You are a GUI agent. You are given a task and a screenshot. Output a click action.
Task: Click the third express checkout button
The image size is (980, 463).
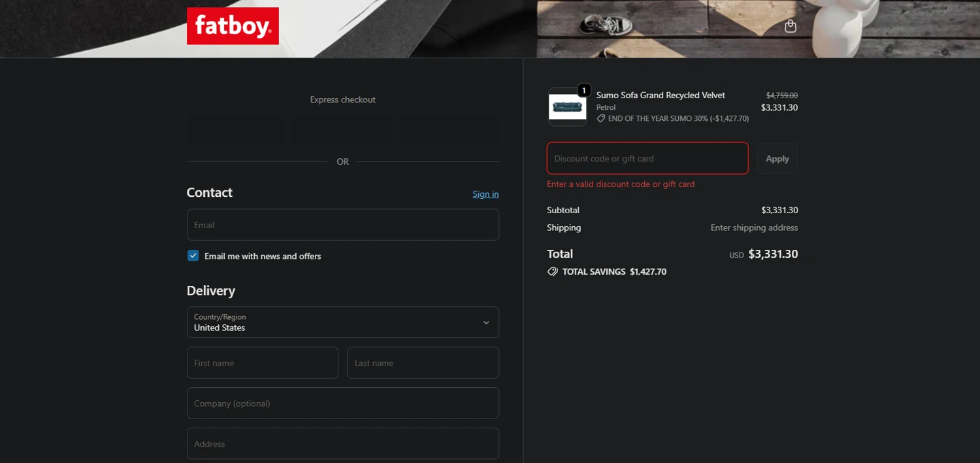pyautogui.click(x=450, y=130)
